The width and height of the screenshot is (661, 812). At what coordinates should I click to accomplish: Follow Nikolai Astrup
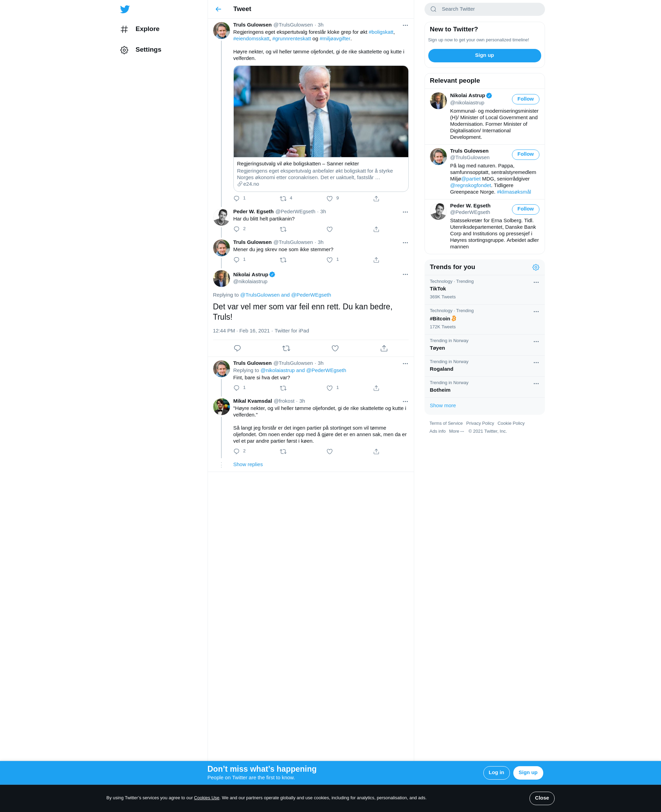525,99
